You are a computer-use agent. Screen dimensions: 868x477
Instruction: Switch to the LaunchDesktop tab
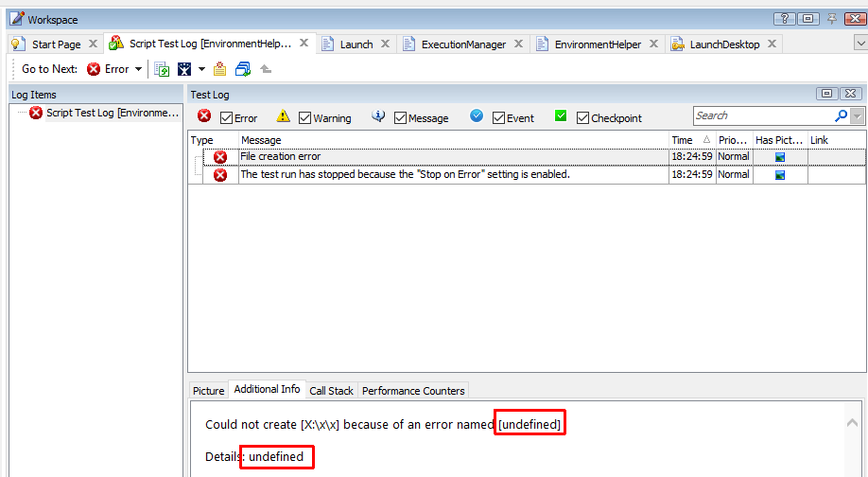click(724, 44)
